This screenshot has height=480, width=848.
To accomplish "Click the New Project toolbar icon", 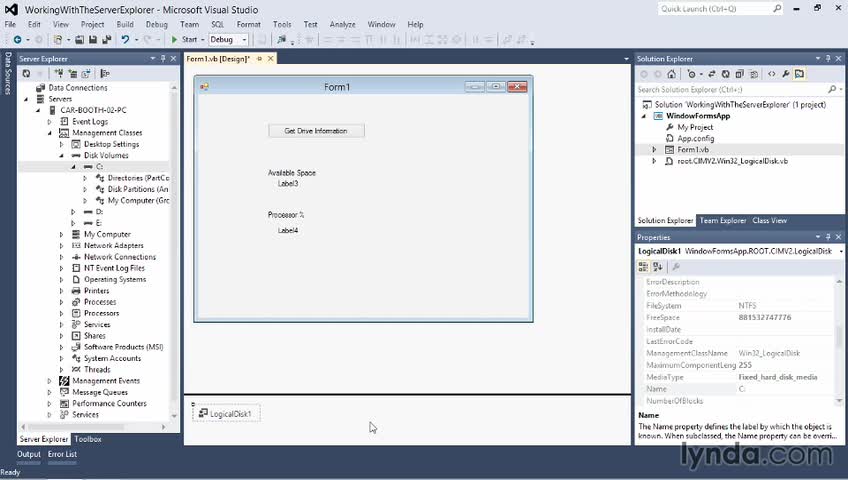I will (x=57, y=39).
